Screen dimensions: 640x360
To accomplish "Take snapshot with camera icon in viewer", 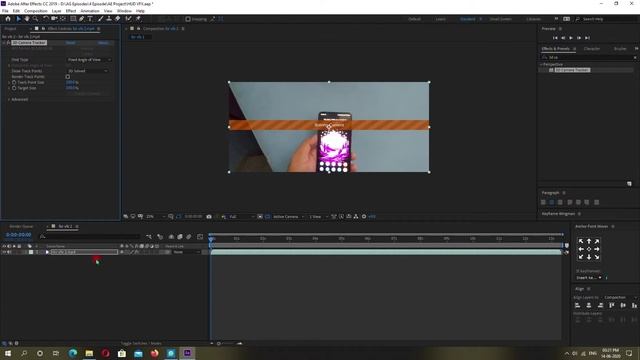I will pyautogui.click(x=209, y=217).
